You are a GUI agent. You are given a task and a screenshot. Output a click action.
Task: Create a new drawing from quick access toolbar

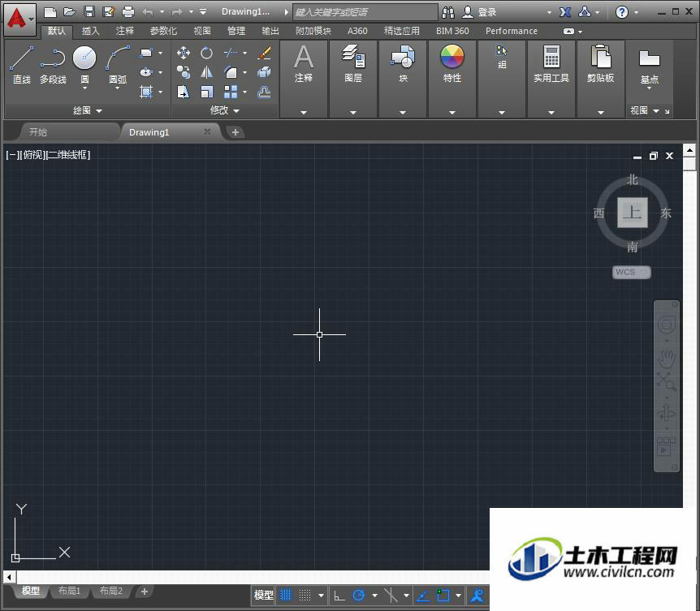pyautogui.click(x=50, y=12)
